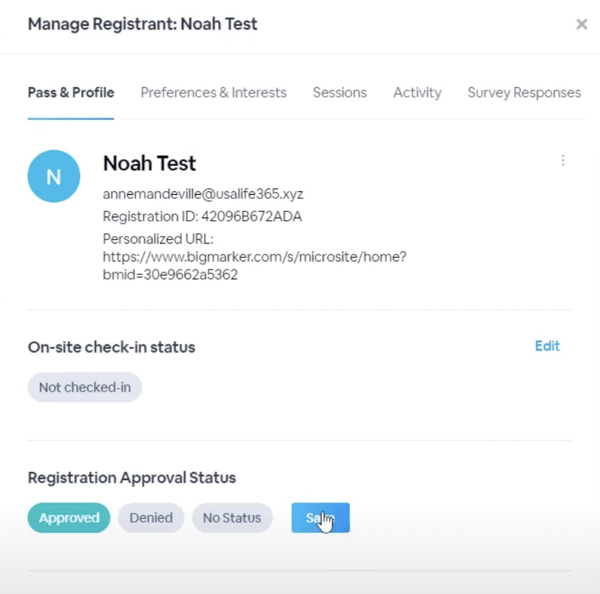Screen dimensions: 600x594
Task: Choose No Status for registration approval
Action: tap(232, 518)
